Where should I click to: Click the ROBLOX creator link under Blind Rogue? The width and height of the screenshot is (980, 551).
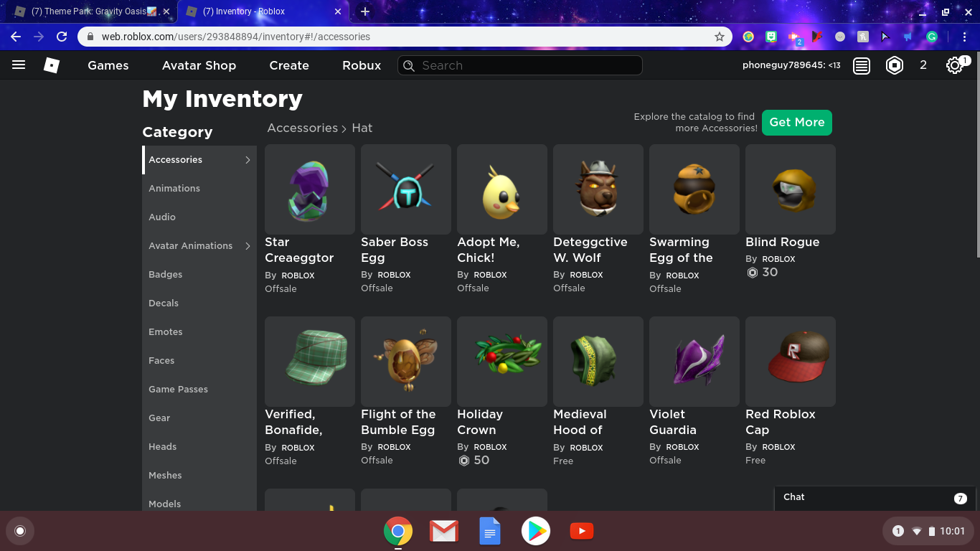tap(778, 259)
